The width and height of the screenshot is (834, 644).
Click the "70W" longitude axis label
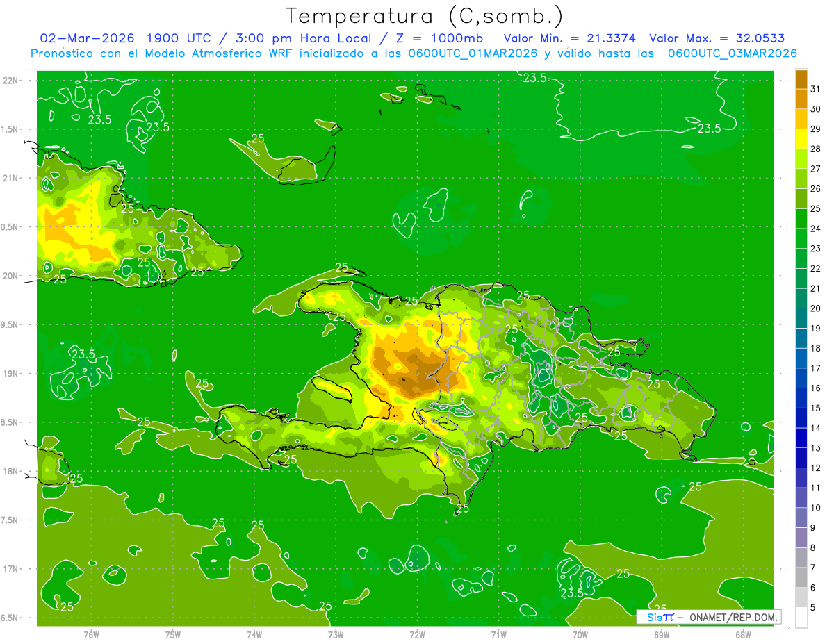pyautogui.click(x=580, y=634)
